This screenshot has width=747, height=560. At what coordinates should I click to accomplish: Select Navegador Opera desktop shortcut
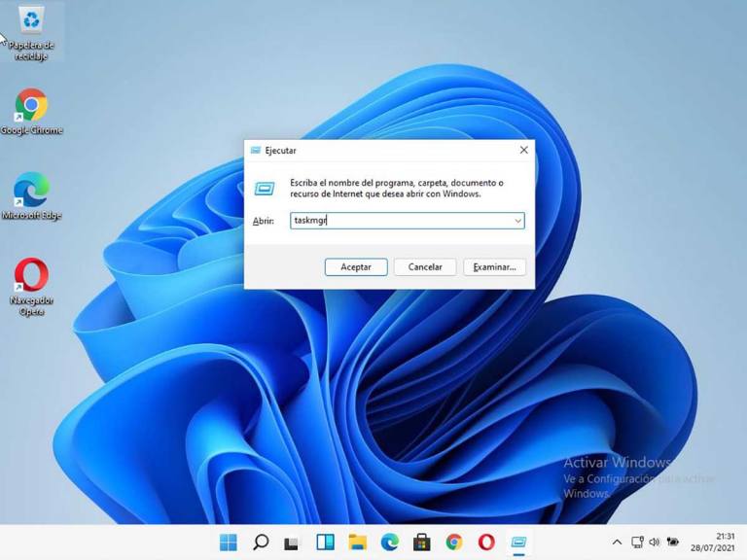point(31,287)
